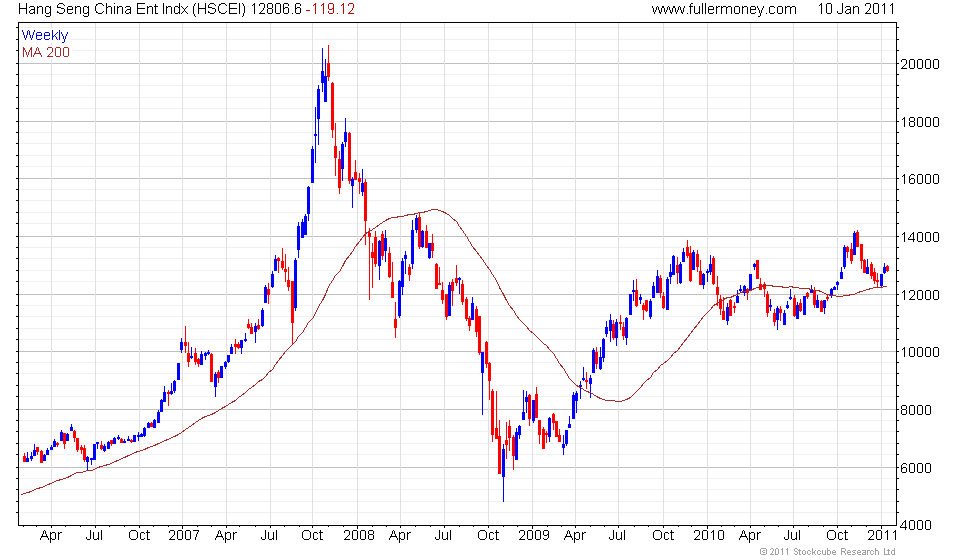
Task: Click the 12000 price axis label
Action: click(x=919, y=295)
